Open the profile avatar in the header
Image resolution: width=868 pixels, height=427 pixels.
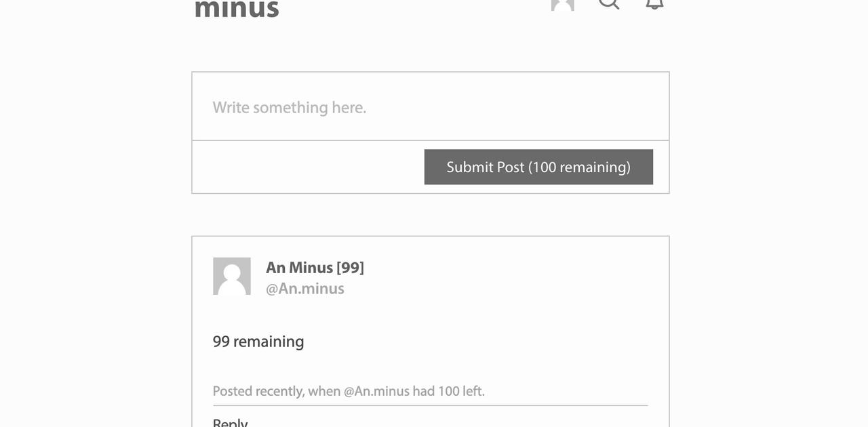(x=563, y=4)
